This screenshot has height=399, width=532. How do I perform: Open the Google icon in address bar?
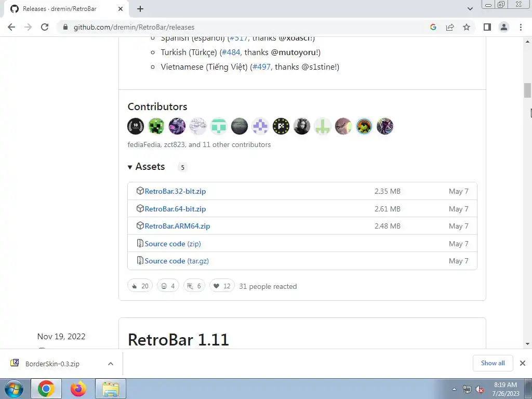[x=433, y=27]
